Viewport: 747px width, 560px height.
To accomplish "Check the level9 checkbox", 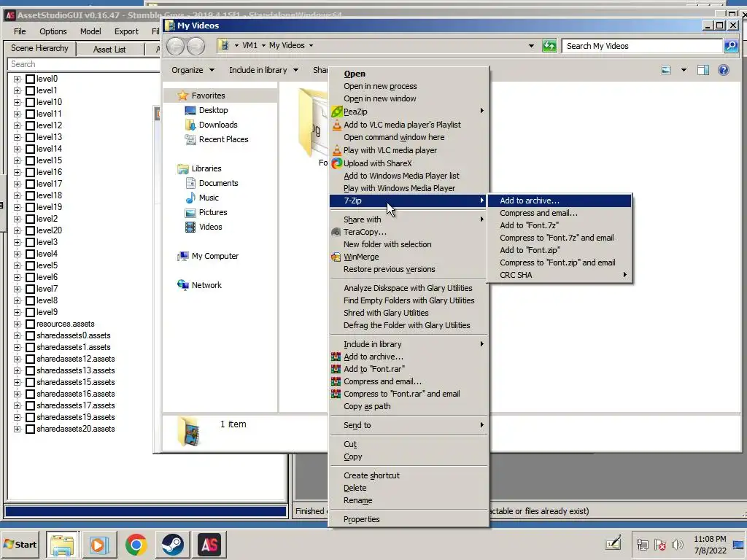I will (30, 312).
